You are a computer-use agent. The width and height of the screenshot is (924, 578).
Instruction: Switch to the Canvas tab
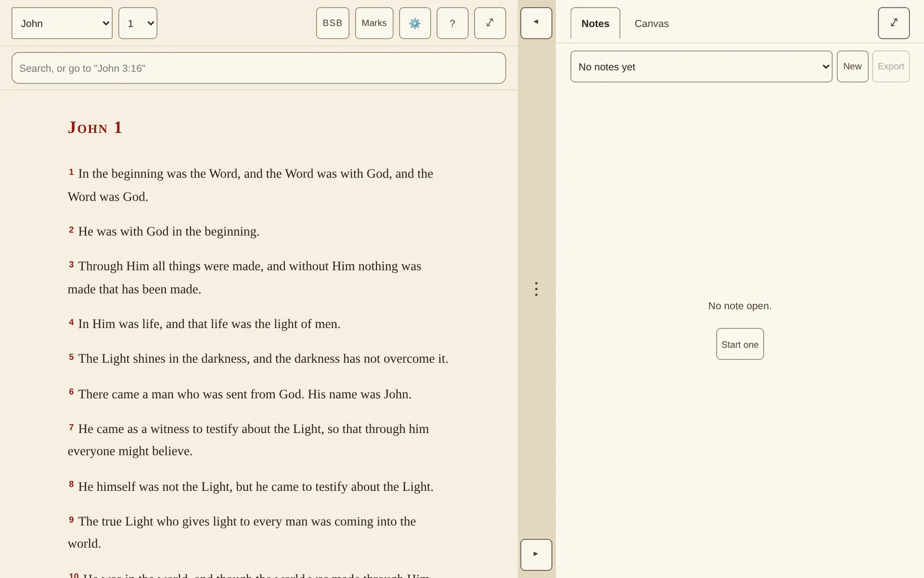click(x=651, y=24)
